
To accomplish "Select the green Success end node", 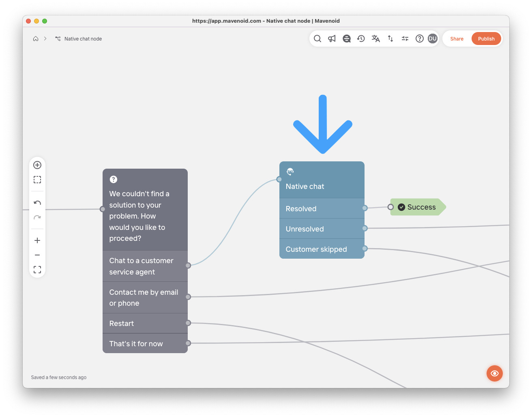I will [x=418, y=207].
